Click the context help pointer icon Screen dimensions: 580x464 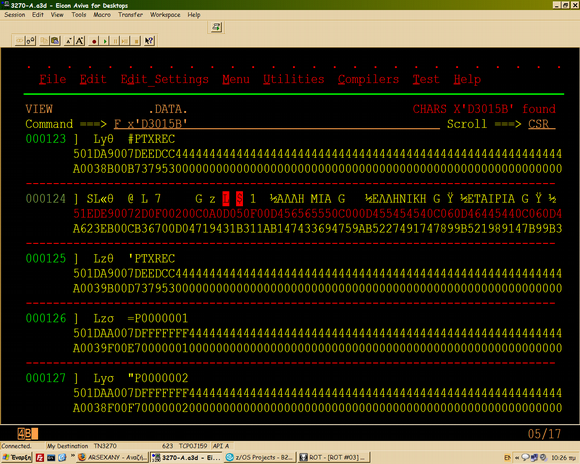[149, 41]
